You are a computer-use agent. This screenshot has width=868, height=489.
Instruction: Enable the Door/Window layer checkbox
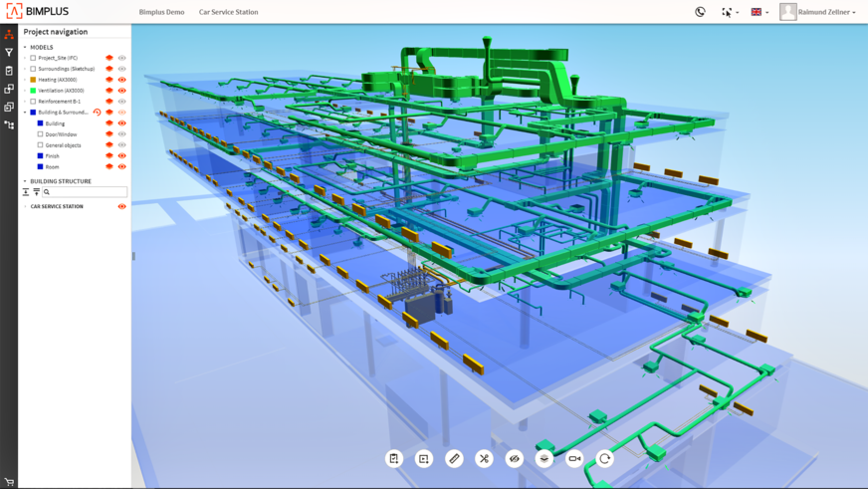[41, 134]
